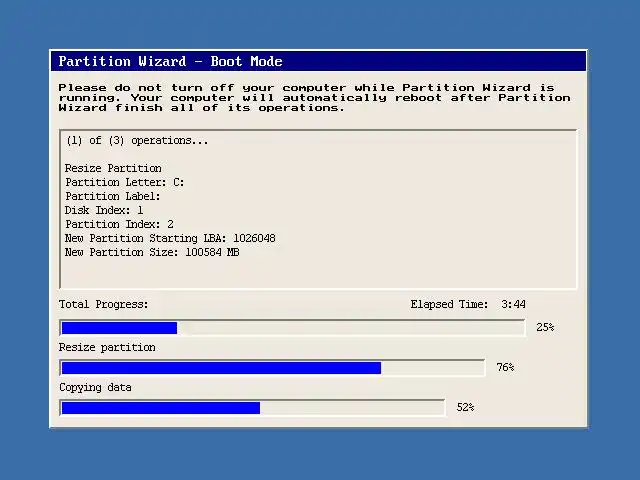Click the 52% copying progress value

coord(465,407)
